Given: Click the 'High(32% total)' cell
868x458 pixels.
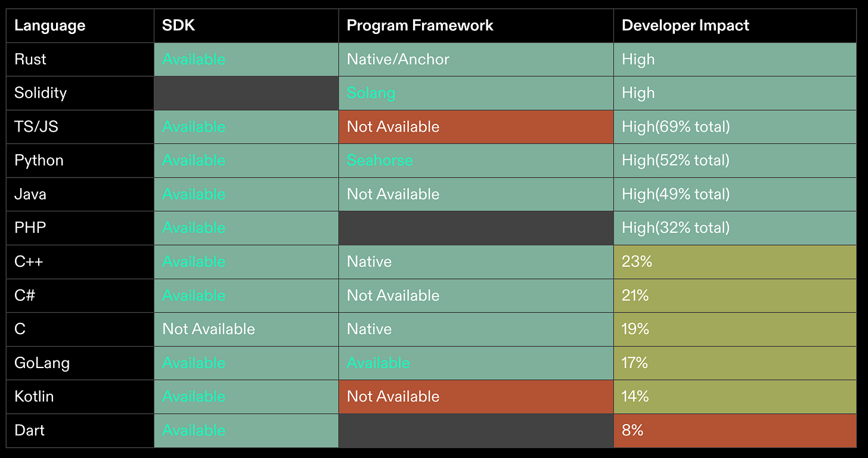Looking at the screenshot, I should (x=735, y=228).
